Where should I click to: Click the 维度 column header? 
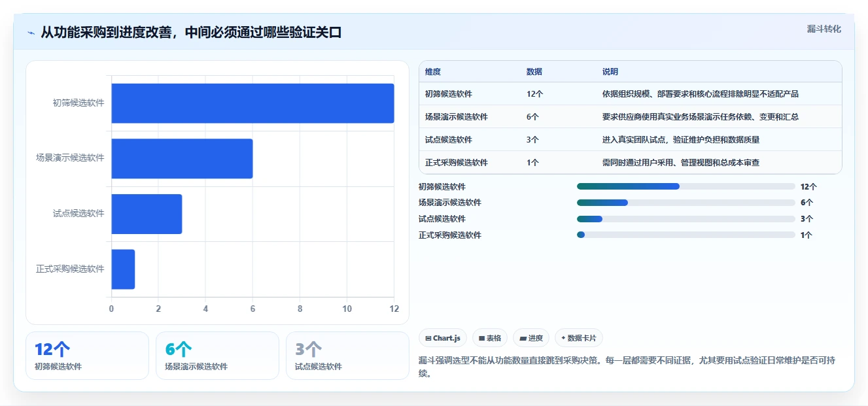(433, 72)
